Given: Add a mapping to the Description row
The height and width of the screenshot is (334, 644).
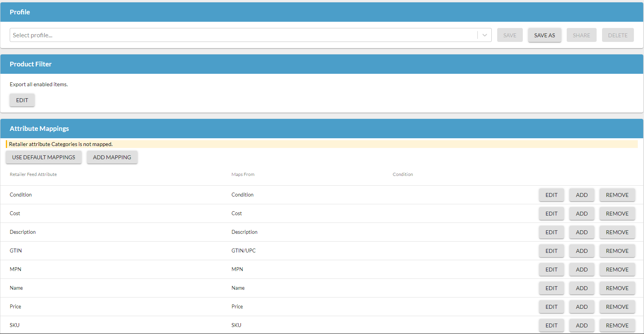Looking at the screenshot, I should tap(581, 232).
